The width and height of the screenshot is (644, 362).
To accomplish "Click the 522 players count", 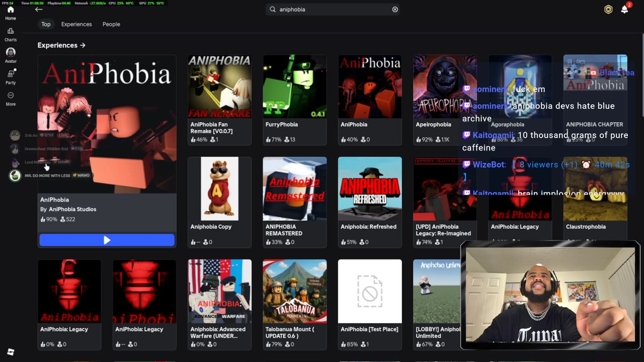I will click(x=67, y=219).
